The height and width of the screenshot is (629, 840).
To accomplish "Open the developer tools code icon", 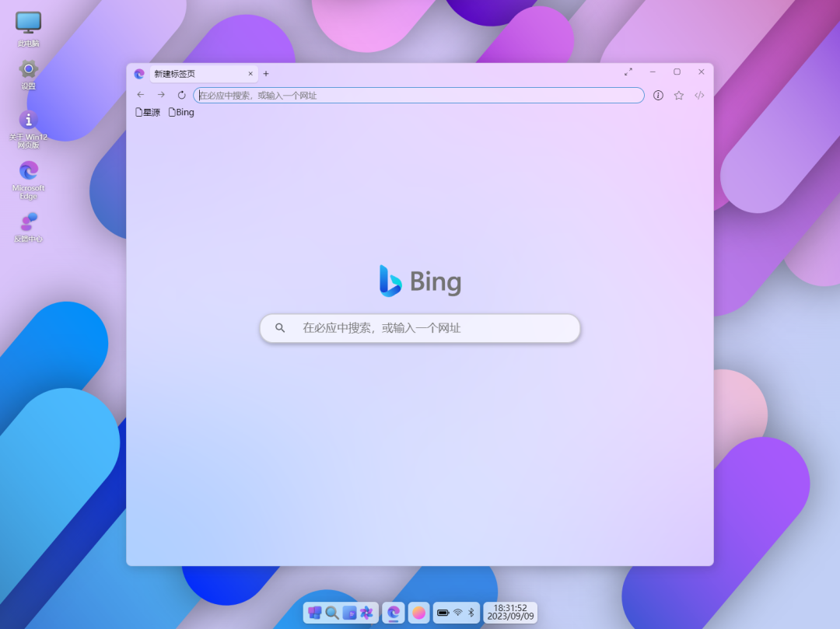I will pos(699,96).
